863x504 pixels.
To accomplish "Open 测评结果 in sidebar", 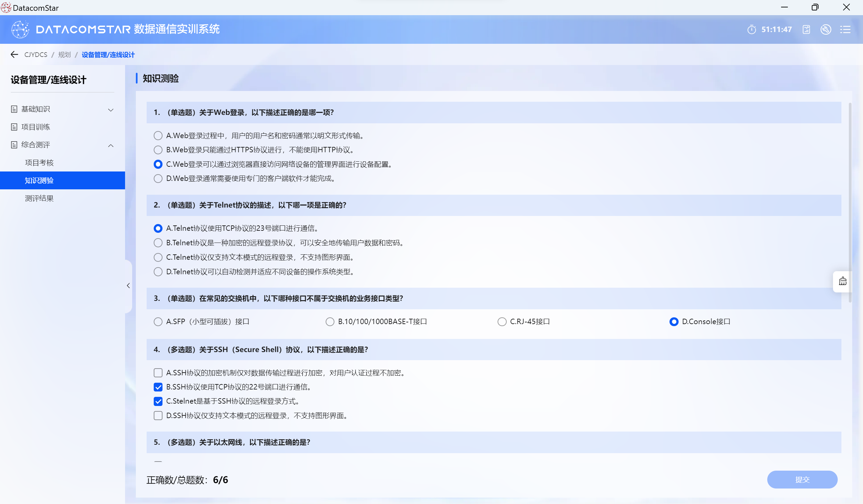I will (x=39, y=198).
